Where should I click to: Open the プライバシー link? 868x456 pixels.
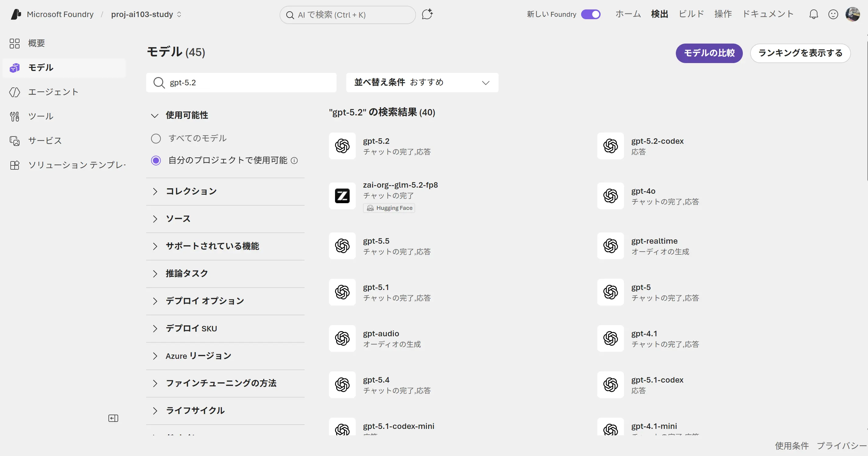(x=842, y=446)
